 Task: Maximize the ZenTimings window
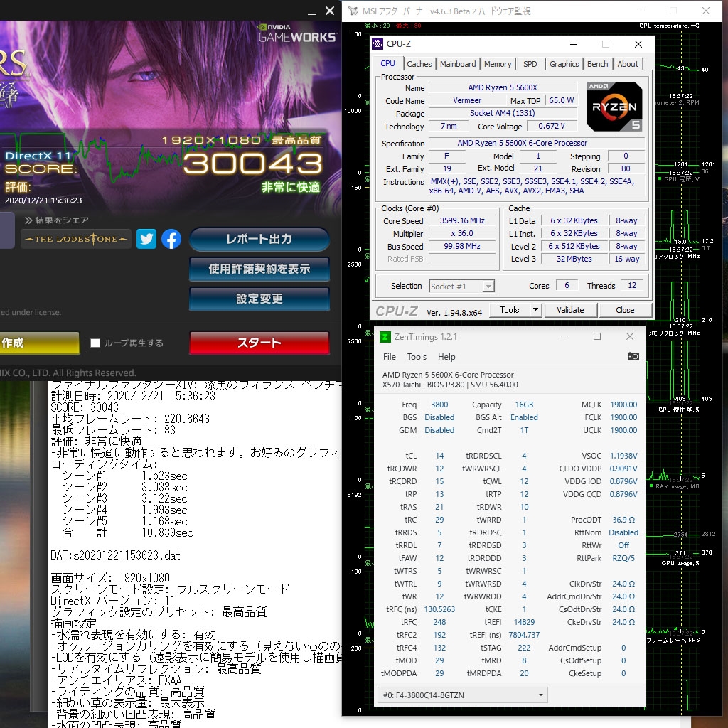[597, 336]
